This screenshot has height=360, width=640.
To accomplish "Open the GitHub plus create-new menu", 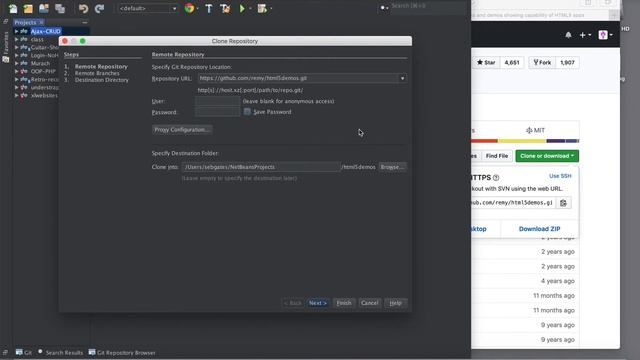I will [x=585, y=35].
